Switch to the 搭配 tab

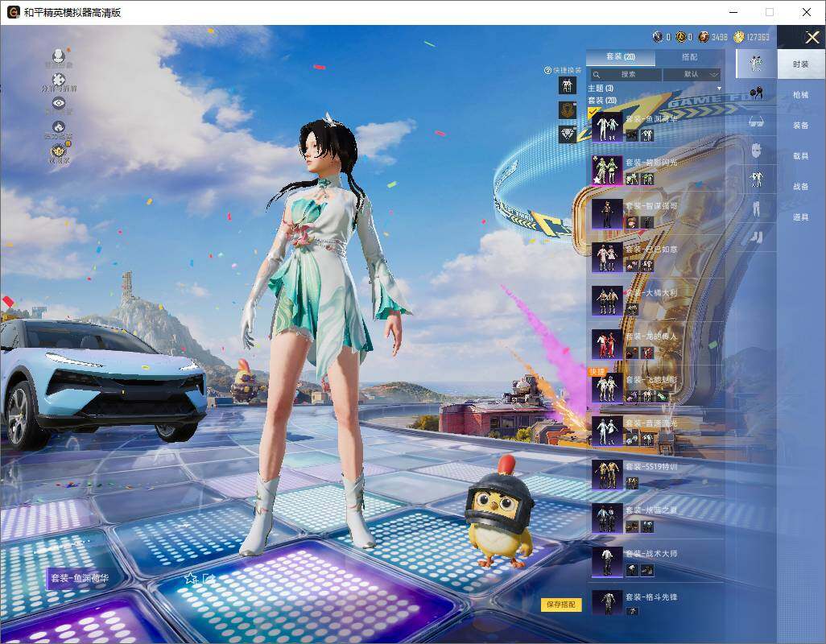tap(690, 57)
